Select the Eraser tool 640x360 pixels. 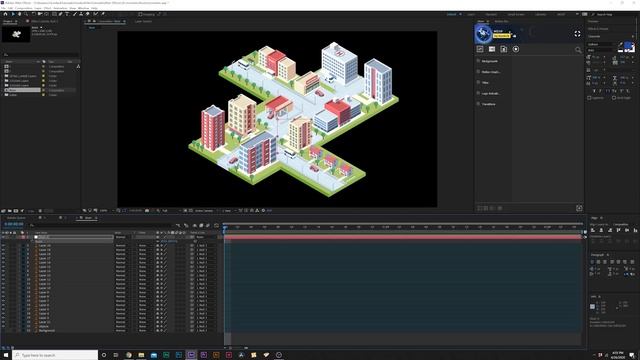[88, 14]
